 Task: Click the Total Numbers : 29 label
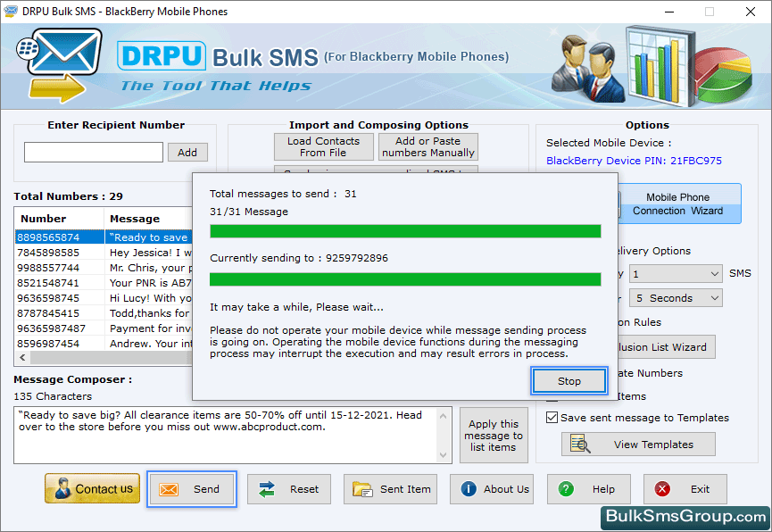pyautogui.click(x=68, y=196)
